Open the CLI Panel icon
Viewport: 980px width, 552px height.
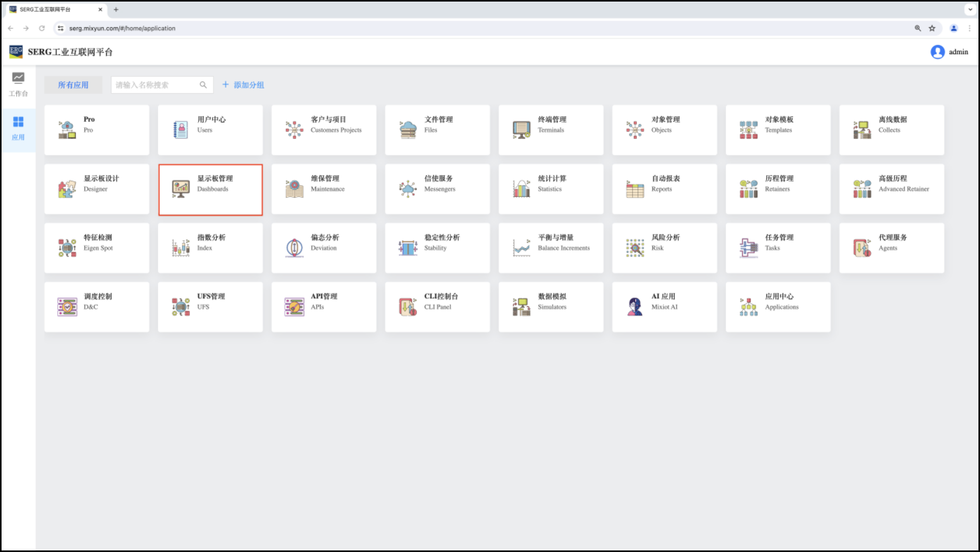pos(407,307)
